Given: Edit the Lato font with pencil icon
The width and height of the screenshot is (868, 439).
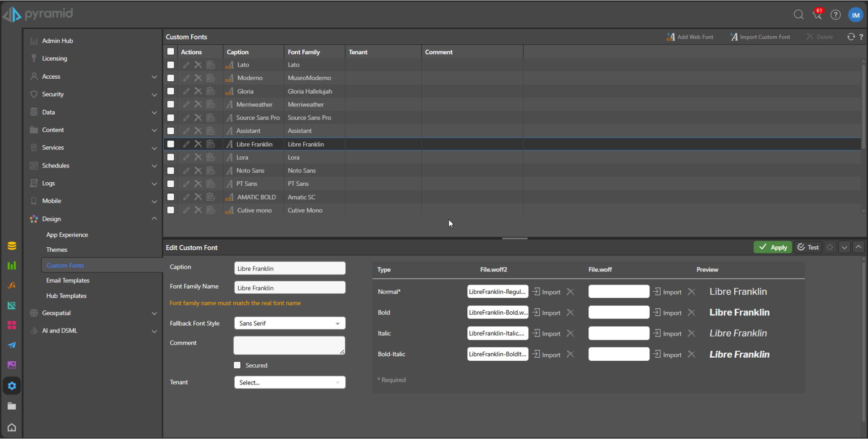Looking at the screenshot, I should point(186,65).
